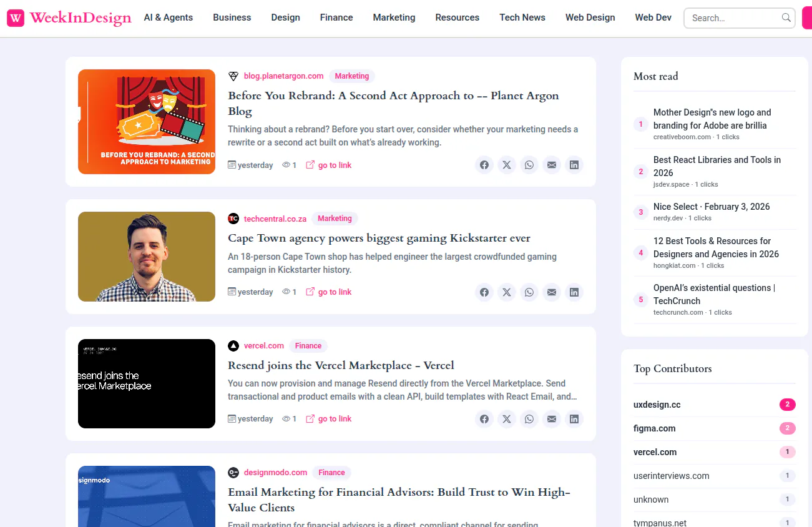Share Planet Argon article on LinkedIn
This screenshot has width=812, height=527.
[x=574, y=165]
